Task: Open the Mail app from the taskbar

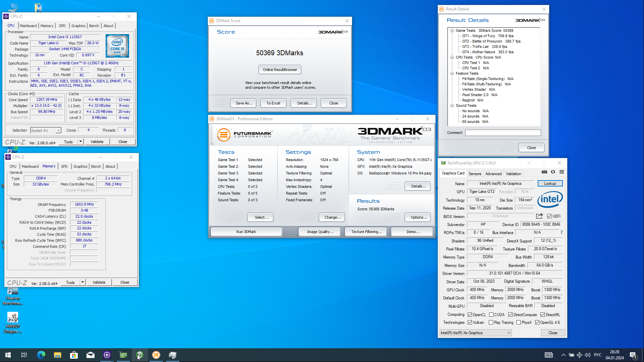Action: coord(91,355)
